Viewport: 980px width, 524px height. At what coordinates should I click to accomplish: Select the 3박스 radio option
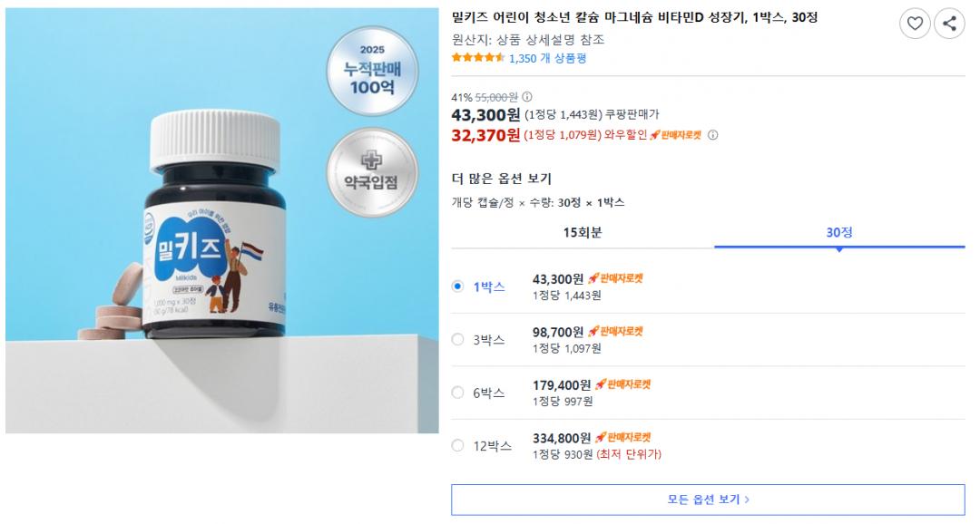458,339
